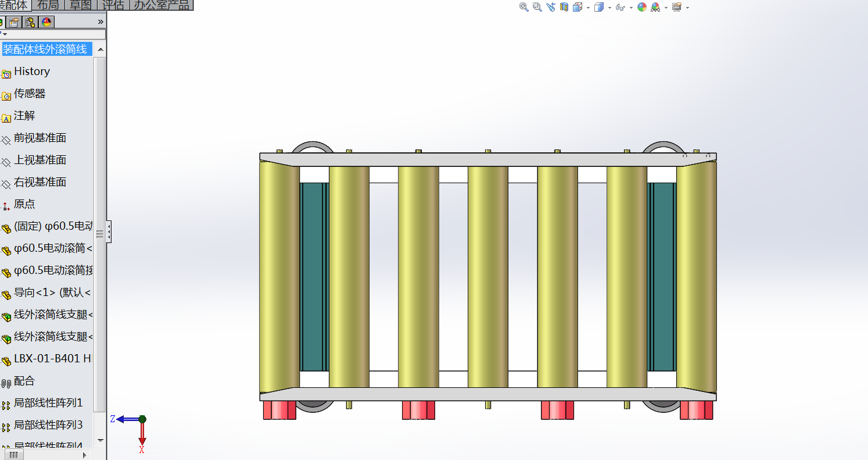Select the 导向<1> (默认< component
Image resolution: width=868 pixels, height=460 pixels.
tap(52, 293)
